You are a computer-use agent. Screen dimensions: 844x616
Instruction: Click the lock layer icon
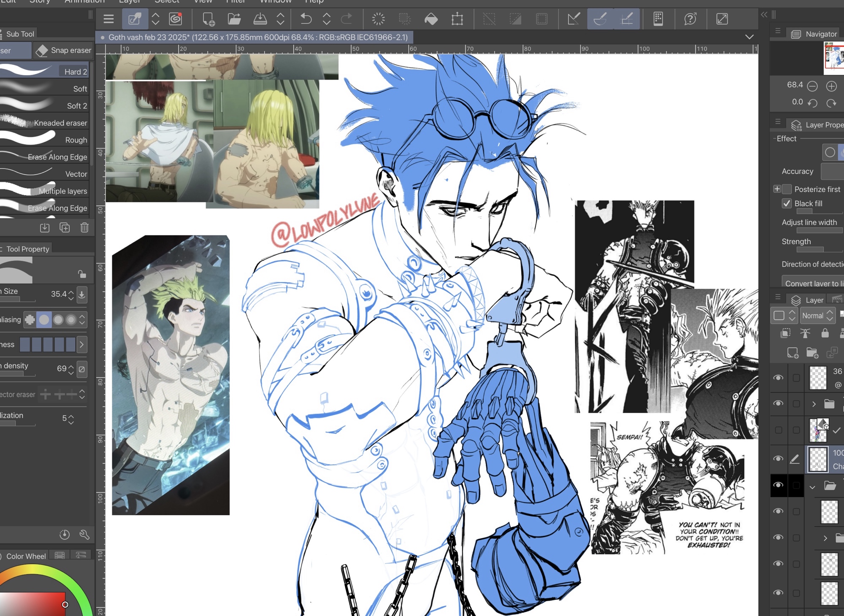(825, 334)
